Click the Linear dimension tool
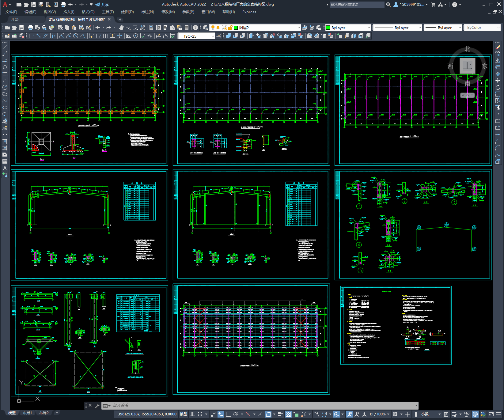 31,36
